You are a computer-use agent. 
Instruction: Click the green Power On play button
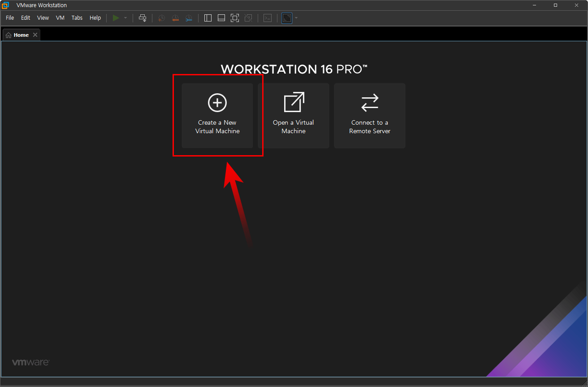pos(116,18)
